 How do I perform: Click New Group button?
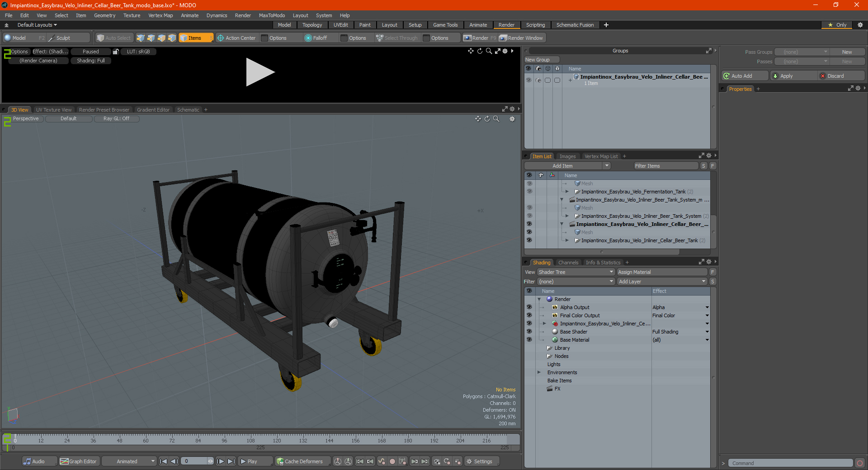click(x=542, y=60)
